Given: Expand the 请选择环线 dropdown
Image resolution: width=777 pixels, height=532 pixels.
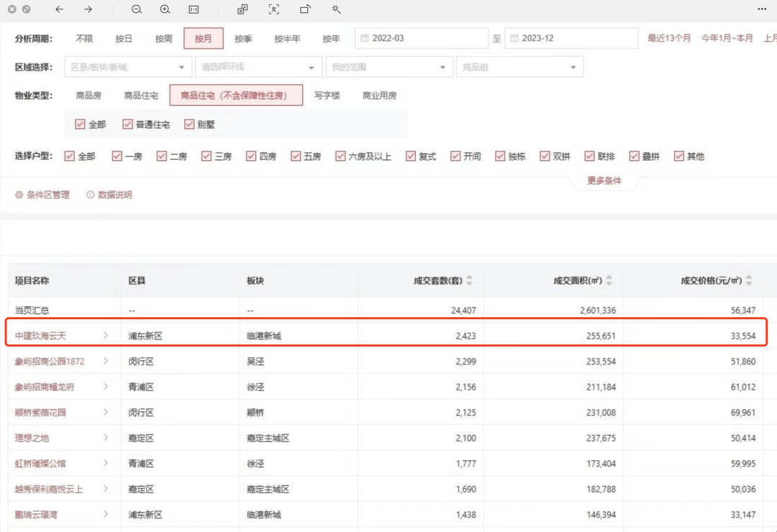Looking at the screenshot, I should (x=258, y=67).
